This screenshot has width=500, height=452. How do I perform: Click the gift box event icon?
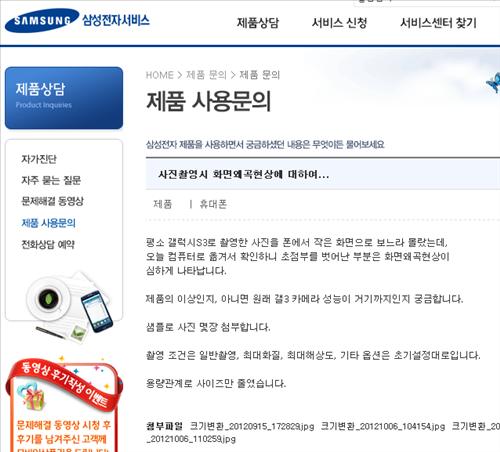coord(31,396)
